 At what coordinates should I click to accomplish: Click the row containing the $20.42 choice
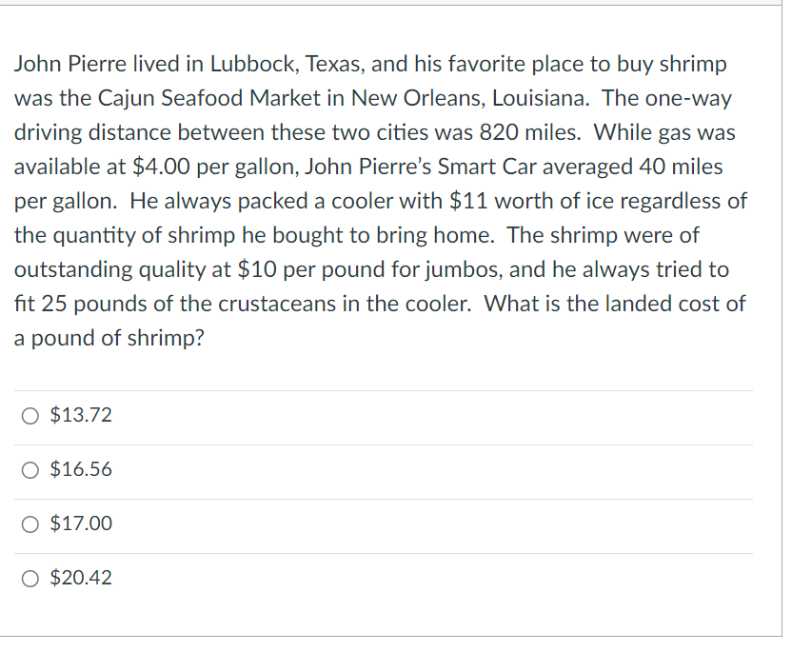[381, 577]
